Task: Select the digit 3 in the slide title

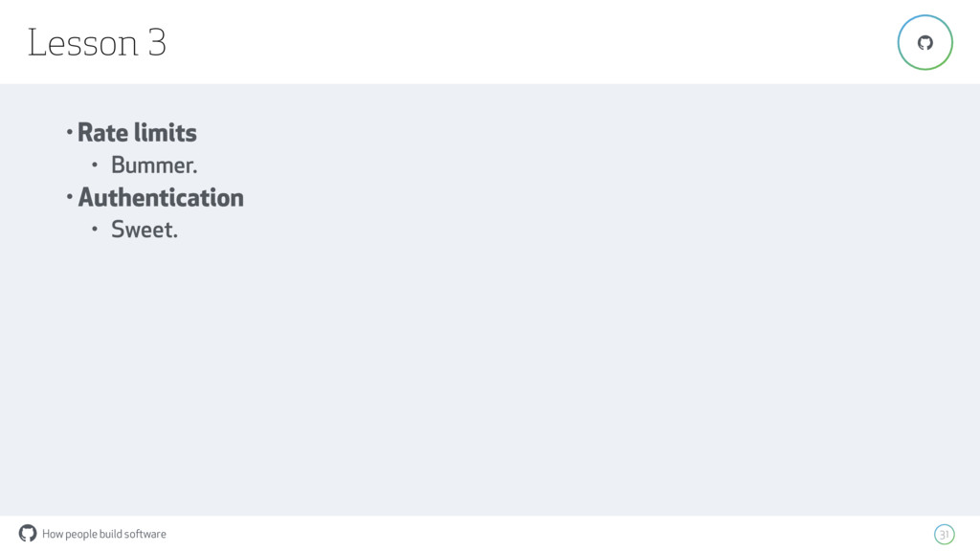Action: (x=157, y=43)
